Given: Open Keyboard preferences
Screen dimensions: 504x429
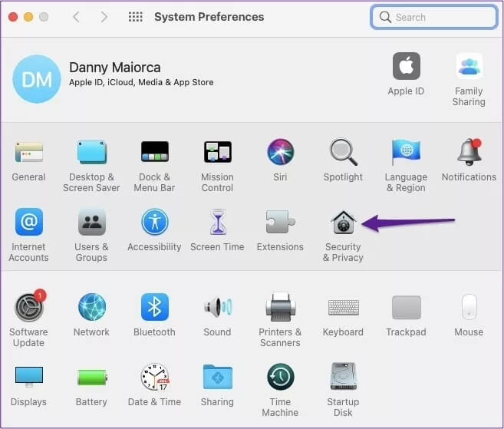Looking at the screenshot, I should (344, 307).
